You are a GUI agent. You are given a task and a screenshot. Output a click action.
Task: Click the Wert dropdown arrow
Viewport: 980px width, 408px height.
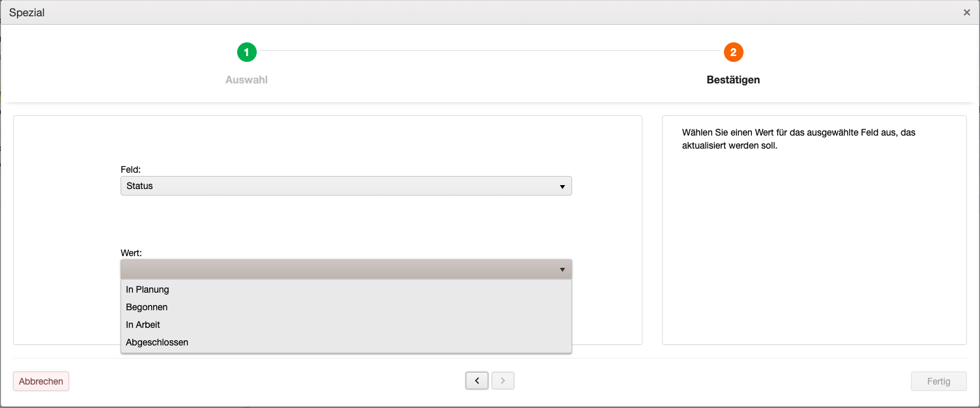click(562, 269)
